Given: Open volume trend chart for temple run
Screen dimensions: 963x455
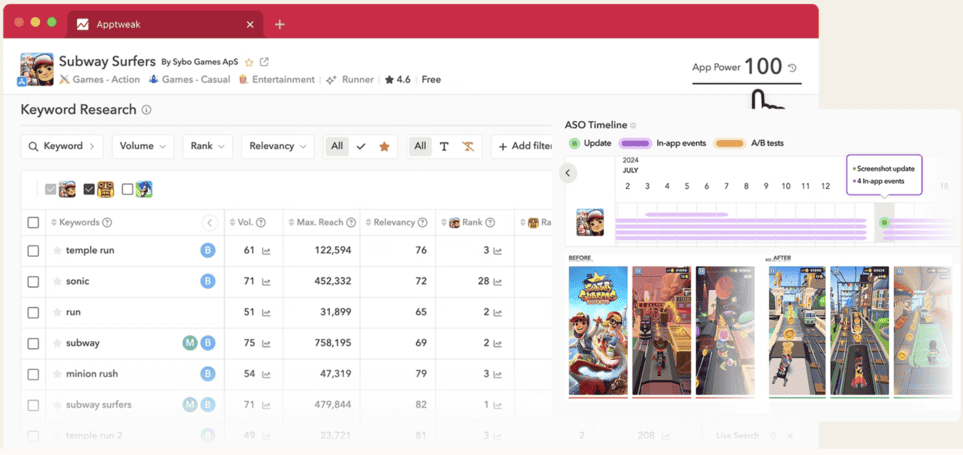Looking at the screenshot, I should click(x=266, y=251).
